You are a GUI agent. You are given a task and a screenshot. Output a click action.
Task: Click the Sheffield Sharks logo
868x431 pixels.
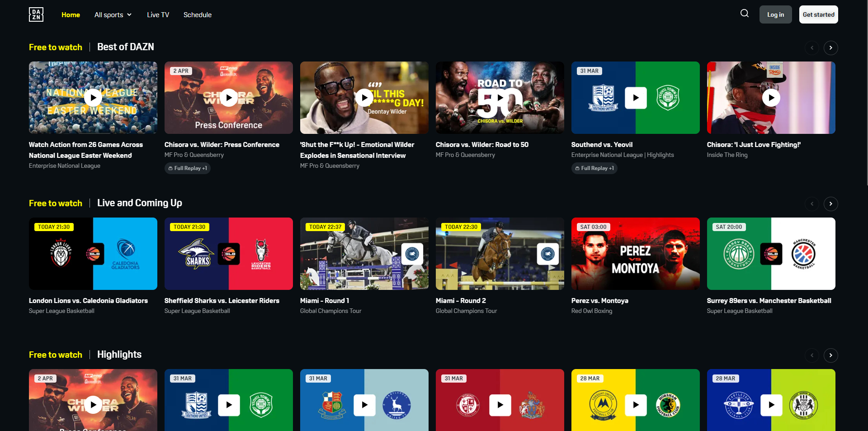197,254
